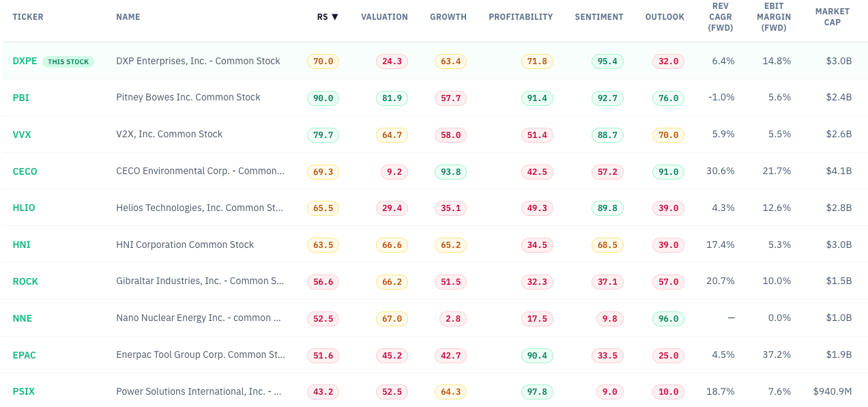Sort by the Valuation column header
This screenshot has height=407, width=868.
point(384,17)
